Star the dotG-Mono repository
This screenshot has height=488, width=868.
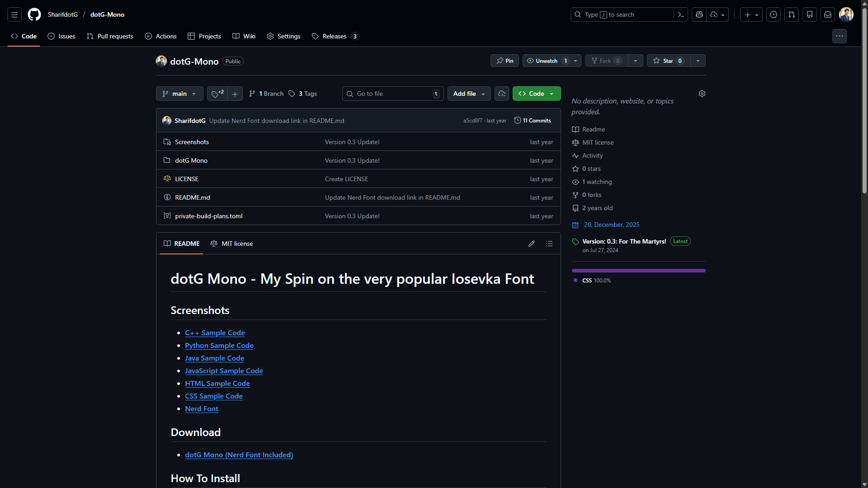point(668,61)
